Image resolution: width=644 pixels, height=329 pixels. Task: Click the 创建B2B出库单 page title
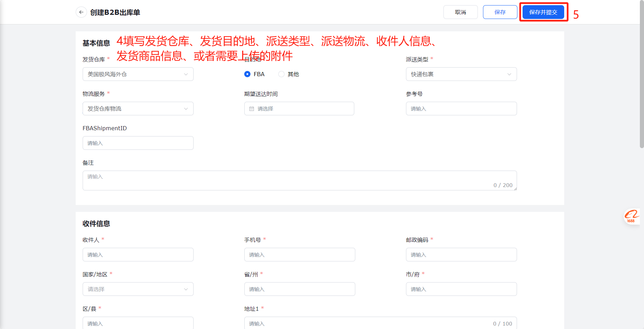(115, 12)
